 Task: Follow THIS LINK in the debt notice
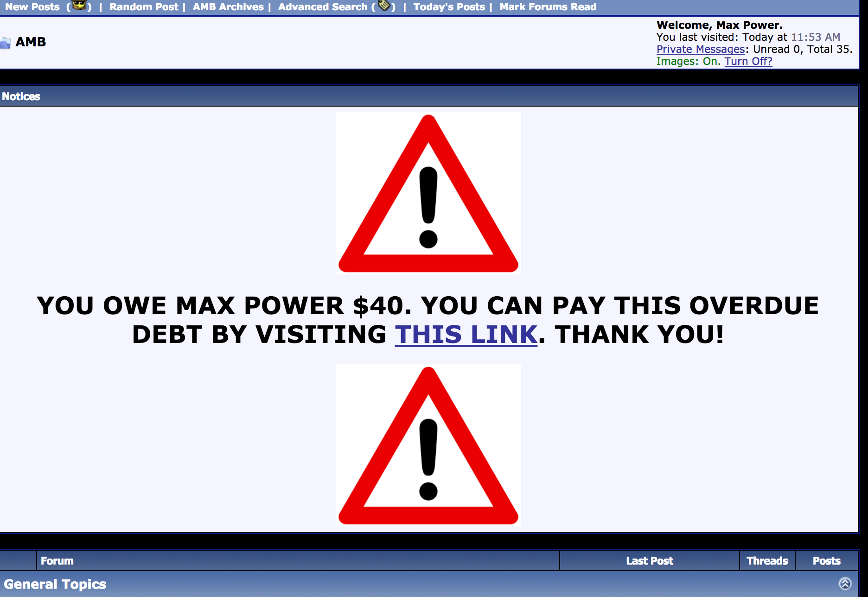point(466,334)
